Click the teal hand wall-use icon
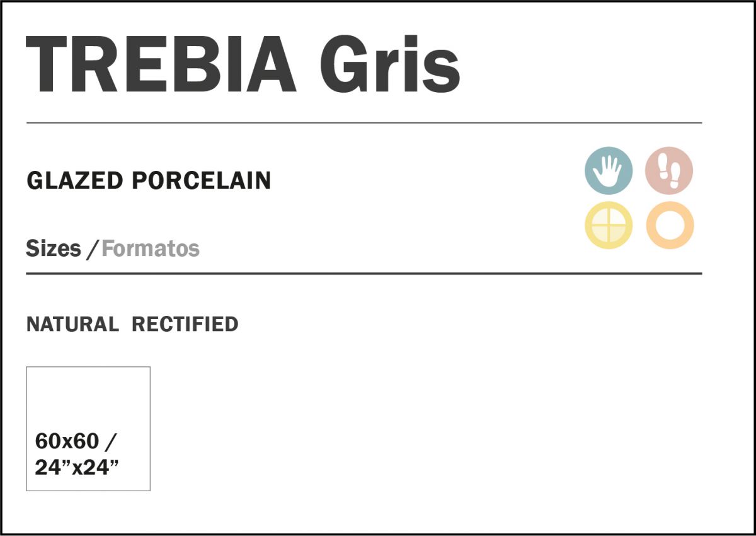 [x=608, y=170]
